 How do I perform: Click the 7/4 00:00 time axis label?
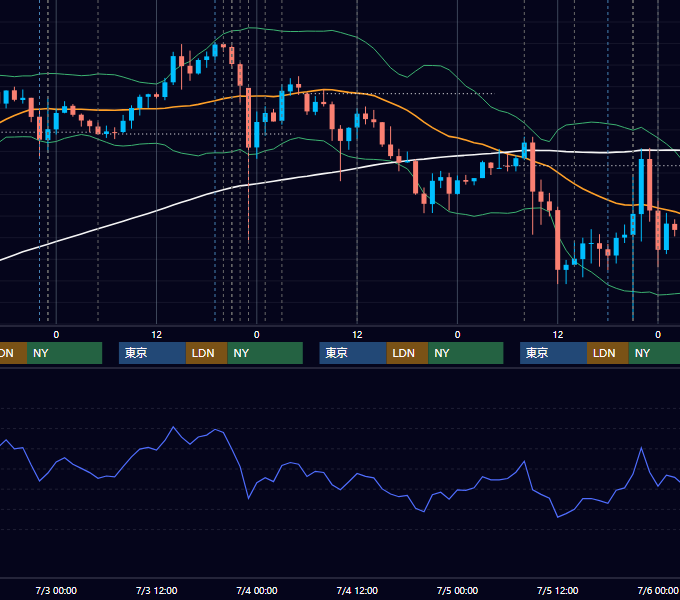click(257, 590)
